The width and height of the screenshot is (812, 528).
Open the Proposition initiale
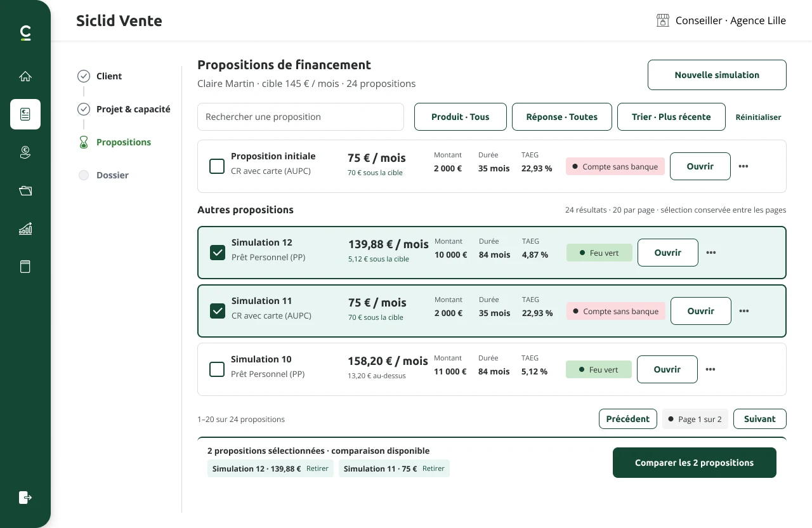700,166
